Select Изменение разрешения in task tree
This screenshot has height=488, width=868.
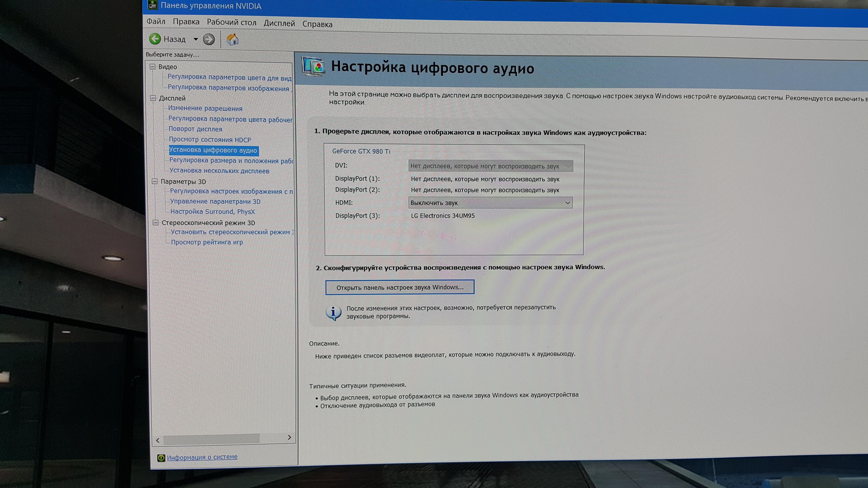click(205, 108)
